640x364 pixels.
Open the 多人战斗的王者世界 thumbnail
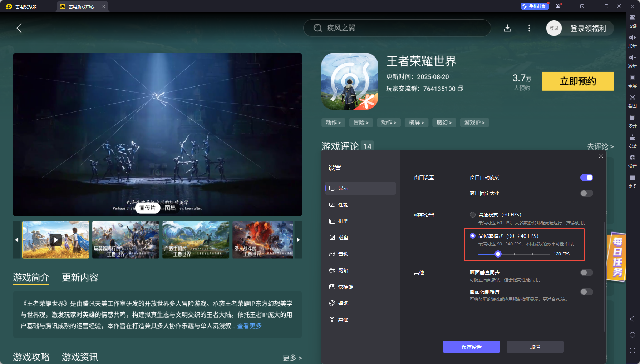(263, 240)
